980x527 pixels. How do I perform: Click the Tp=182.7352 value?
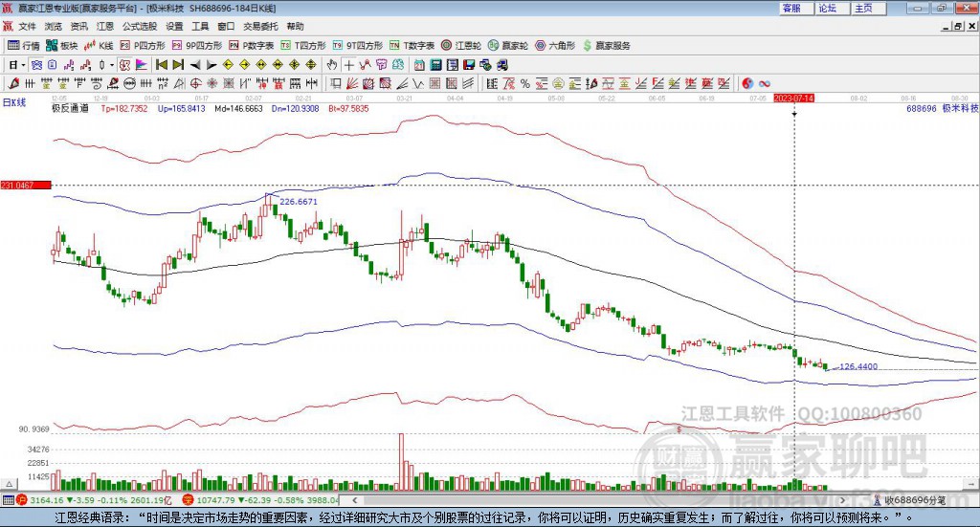click(x=124, y=109)
